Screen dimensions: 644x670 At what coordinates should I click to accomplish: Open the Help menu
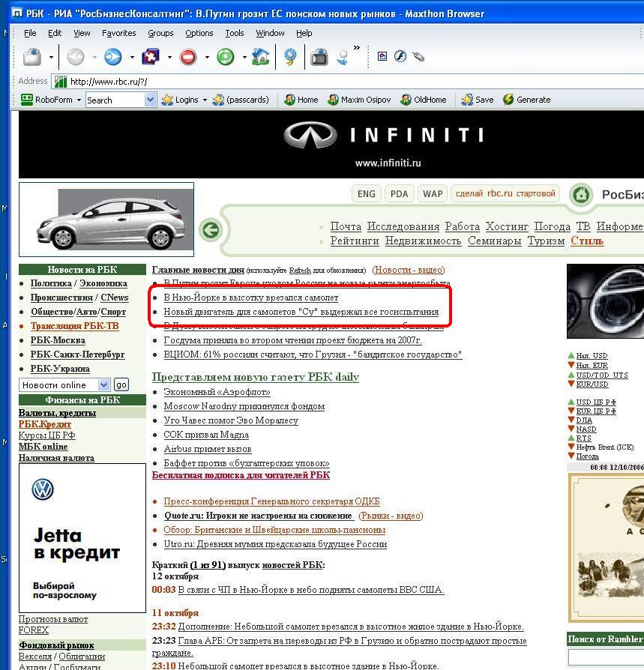(x=304, y=33)
